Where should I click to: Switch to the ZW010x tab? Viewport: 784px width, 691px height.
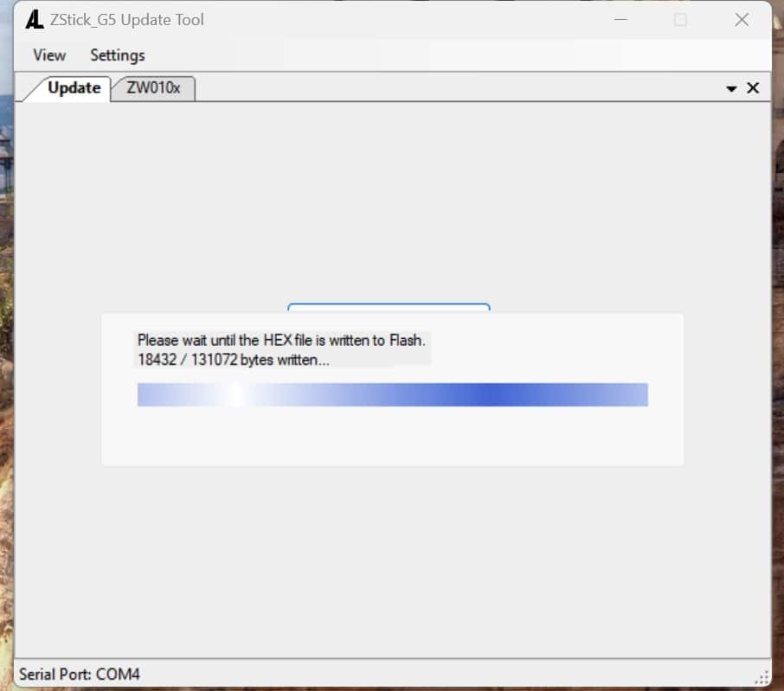point(153,88)
